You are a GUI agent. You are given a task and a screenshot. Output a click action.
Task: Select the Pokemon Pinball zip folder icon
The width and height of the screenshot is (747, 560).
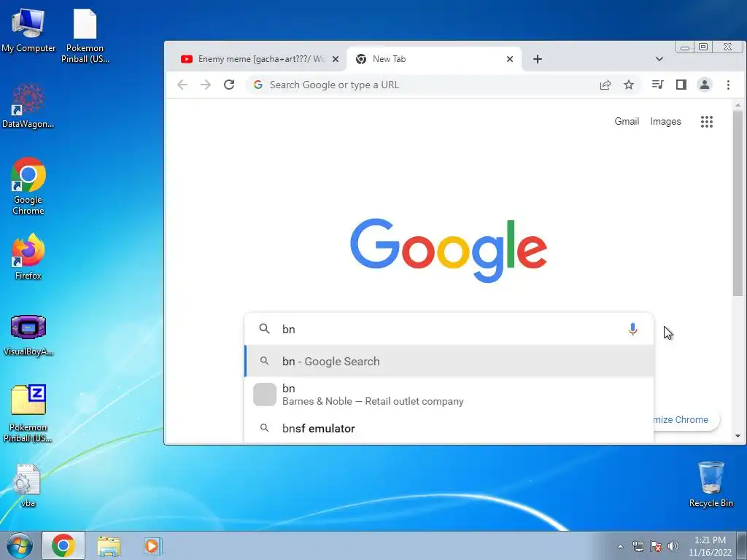[x=28, y=413]
